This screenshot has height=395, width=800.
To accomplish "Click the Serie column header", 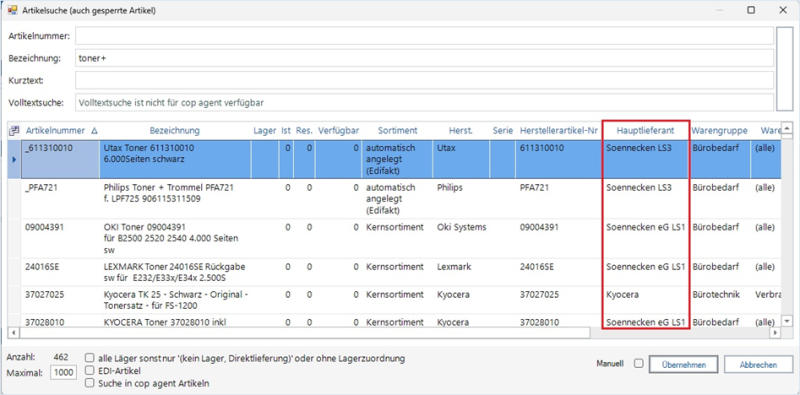I will [x=503, y=131].
